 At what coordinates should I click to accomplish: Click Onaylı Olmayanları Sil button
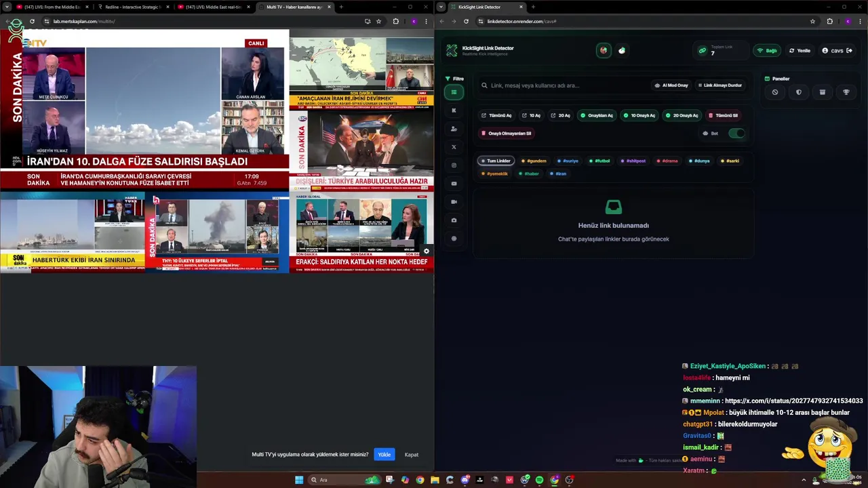coord(506,134)
